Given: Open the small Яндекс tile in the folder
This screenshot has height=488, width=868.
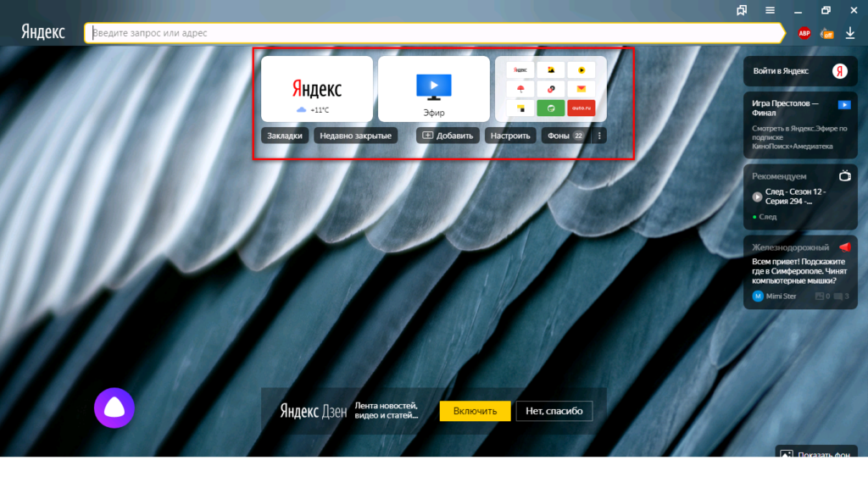Looking at the screenshot, I should click(520, 69).
